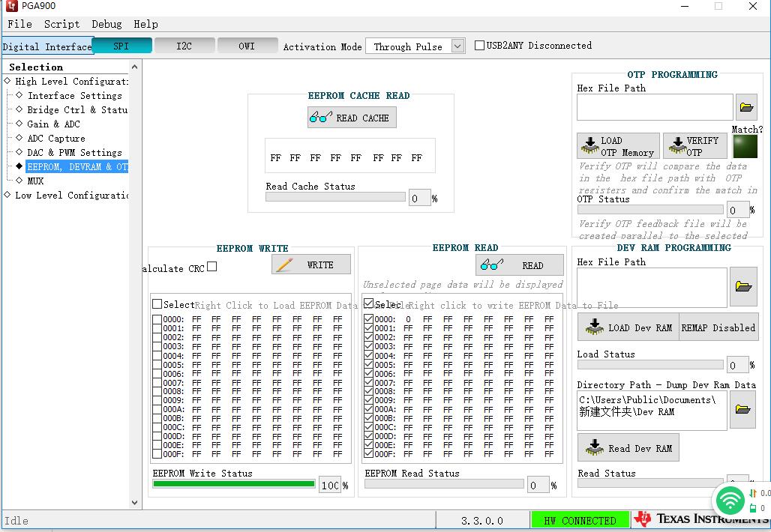Open the Help menu

145,23
